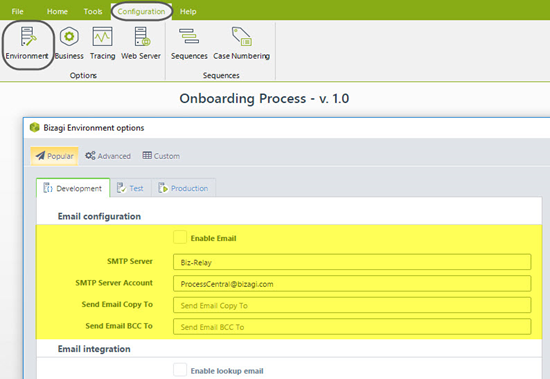
Task: Click SMTP Server field with Biz-Relay
Action: pos(352,262)
